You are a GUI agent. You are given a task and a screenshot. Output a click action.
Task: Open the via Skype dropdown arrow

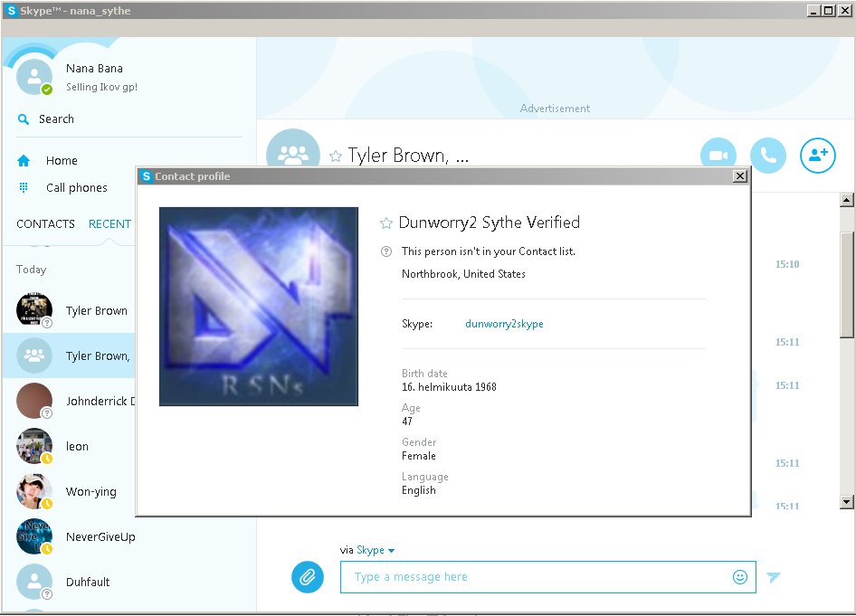click(x=391, y=551)
